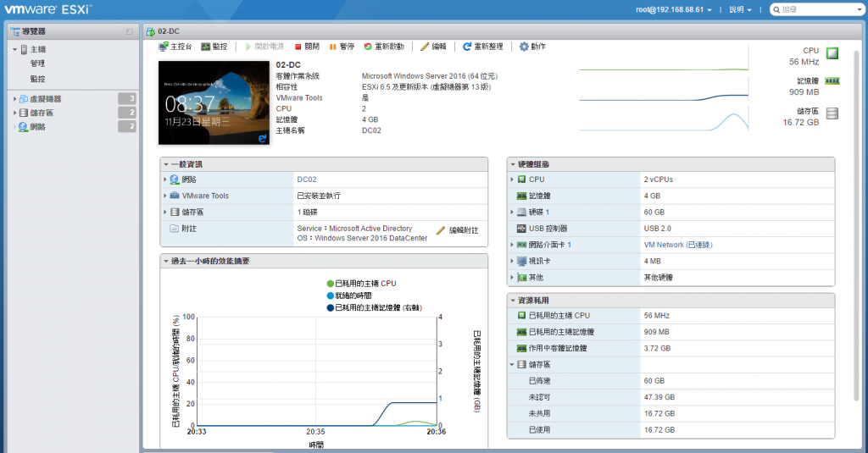Click the 記憶體 memory usage icon top right
This screenshot has width=868, height=453.
coord(832,81)
